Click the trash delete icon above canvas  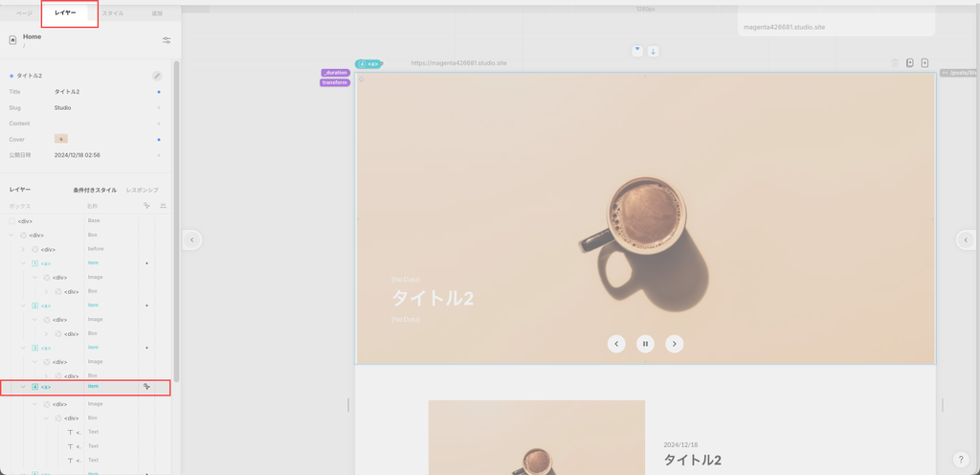pyautogui.click(x=895, y=63)
